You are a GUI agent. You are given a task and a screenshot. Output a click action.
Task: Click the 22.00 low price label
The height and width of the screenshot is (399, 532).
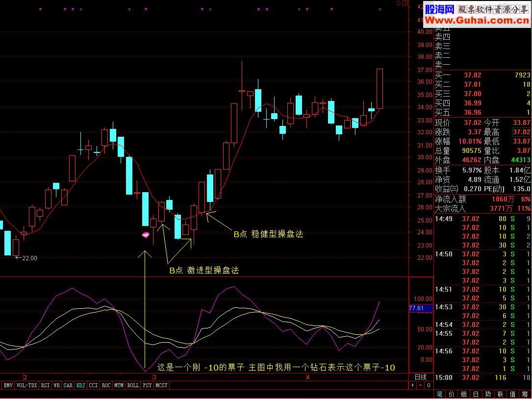click(x=29, y=258)
